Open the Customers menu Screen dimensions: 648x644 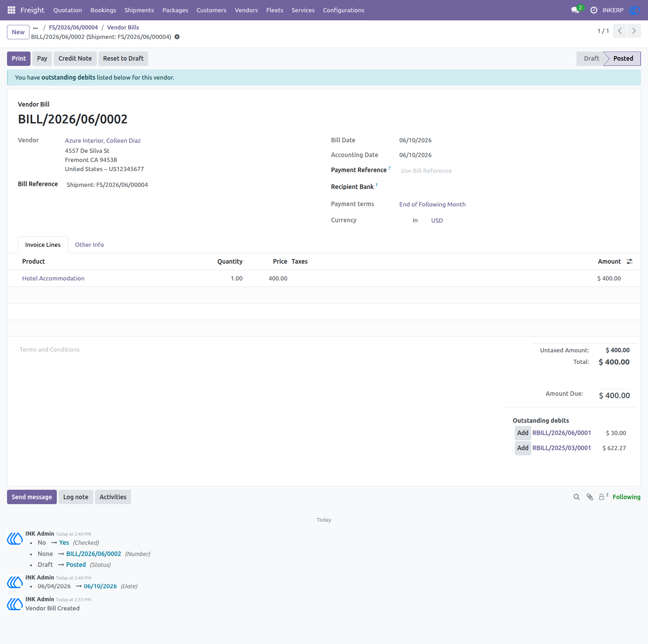[x=211, y=10]
